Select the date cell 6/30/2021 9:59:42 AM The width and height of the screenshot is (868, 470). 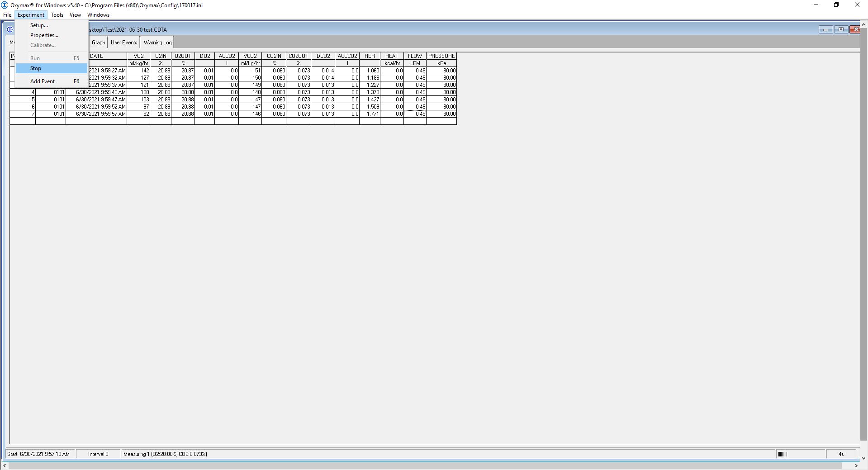pyautogui.click(x=96, y=92)
